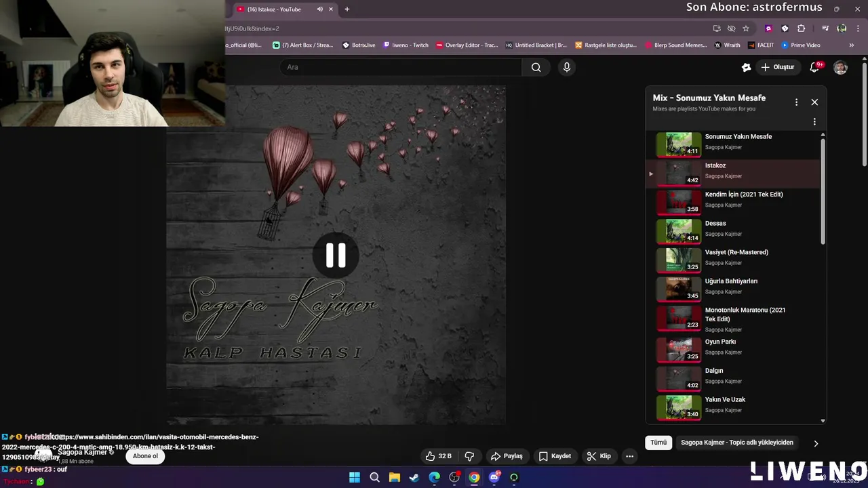Open the Untitled Bracket bookmark

click(x=536, y=45)
